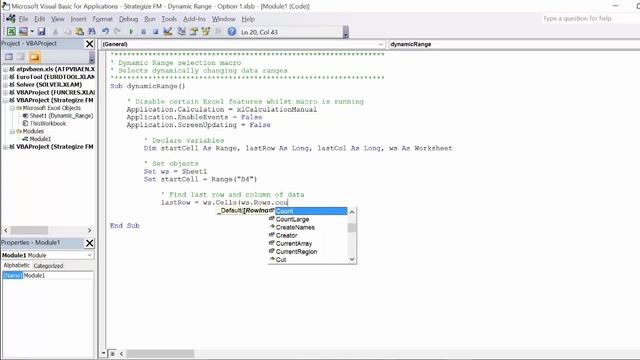Click the View Microsoft Excel toolbar icon

pyautogui.click(x=11, y=31)
